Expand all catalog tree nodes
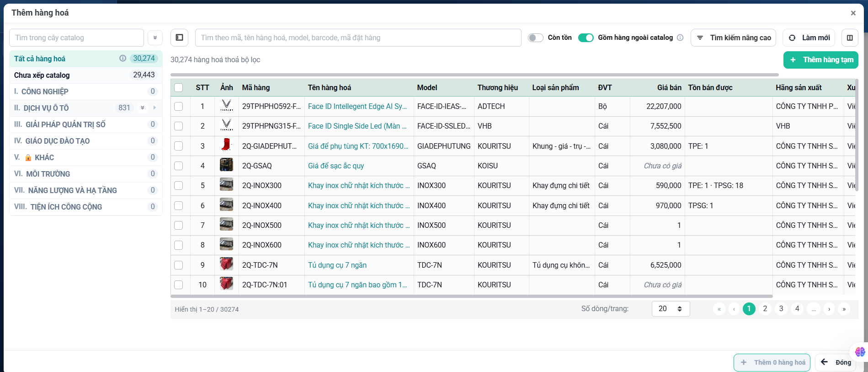This screenshot has height=372, width=868. pos(155,38)
